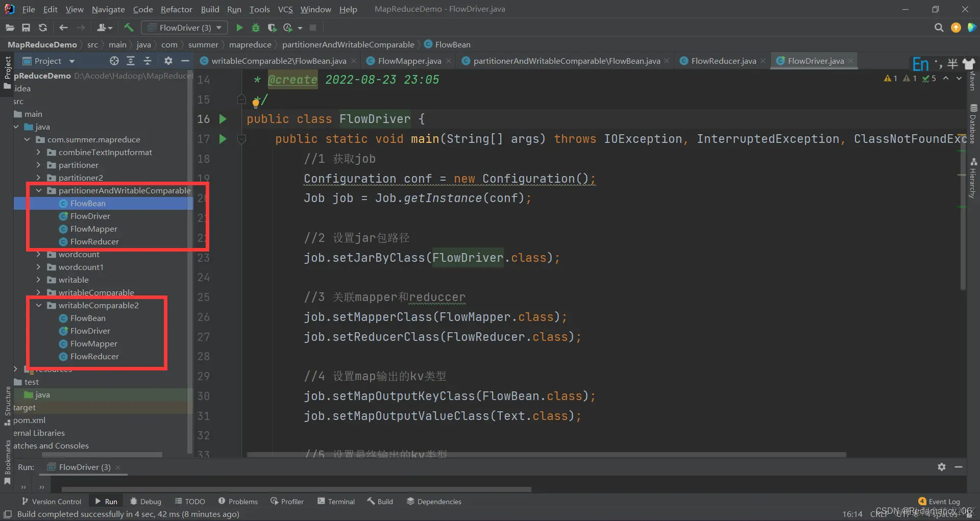Viewport: 980px width, 521px height.
Task: Collapse all nodes in Project panel
Action: pyautogui.click(x=148, y=61)
